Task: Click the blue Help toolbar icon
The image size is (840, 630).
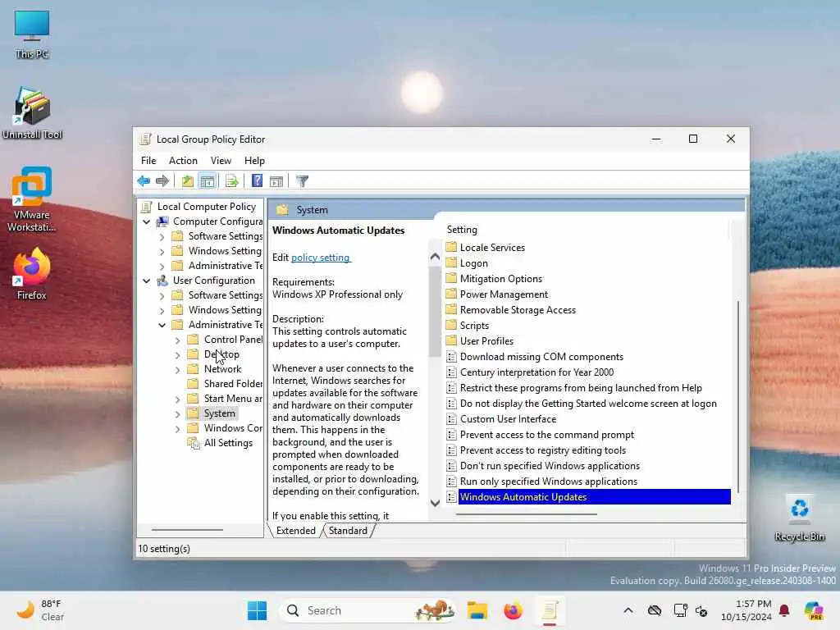Action: click(x=257, y=181)
